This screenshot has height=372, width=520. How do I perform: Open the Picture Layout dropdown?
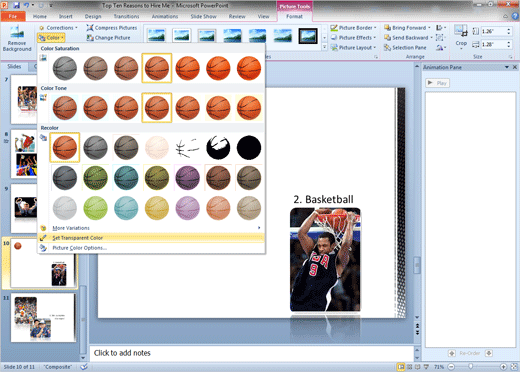pos(354,48)
